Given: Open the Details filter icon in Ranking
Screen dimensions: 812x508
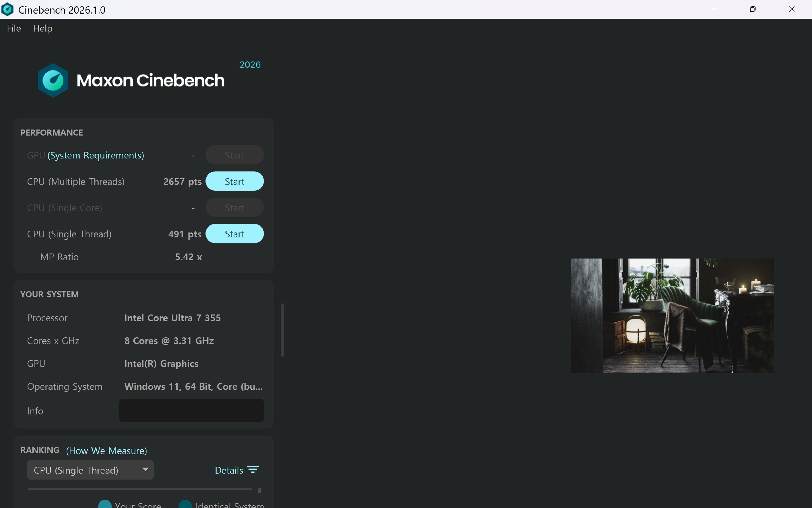Looking at the screenshot, I should click(x=253, y=469).
